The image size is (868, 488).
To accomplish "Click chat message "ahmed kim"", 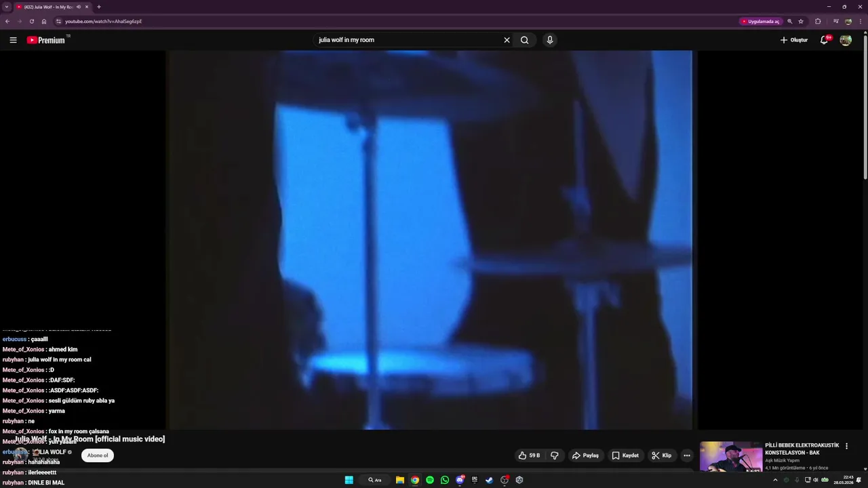I will click(x=63, y=350).
